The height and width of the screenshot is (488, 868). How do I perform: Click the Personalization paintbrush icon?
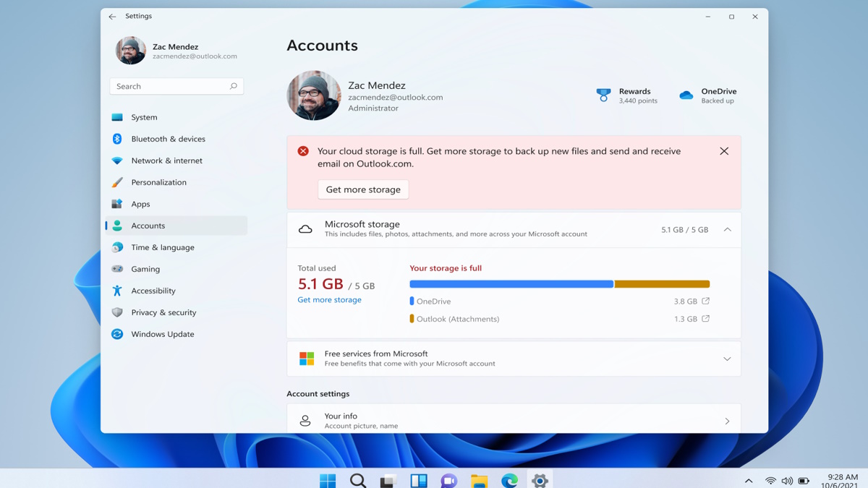tap(117, 182)
